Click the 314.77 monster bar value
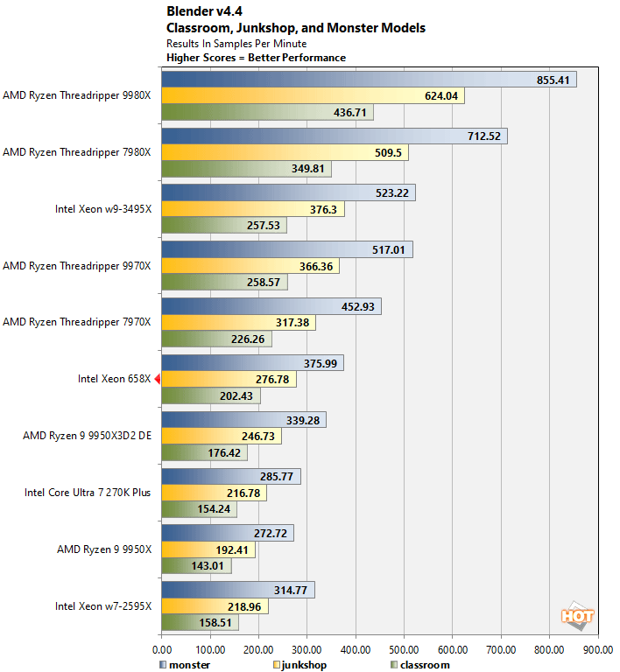 point(291,591)
